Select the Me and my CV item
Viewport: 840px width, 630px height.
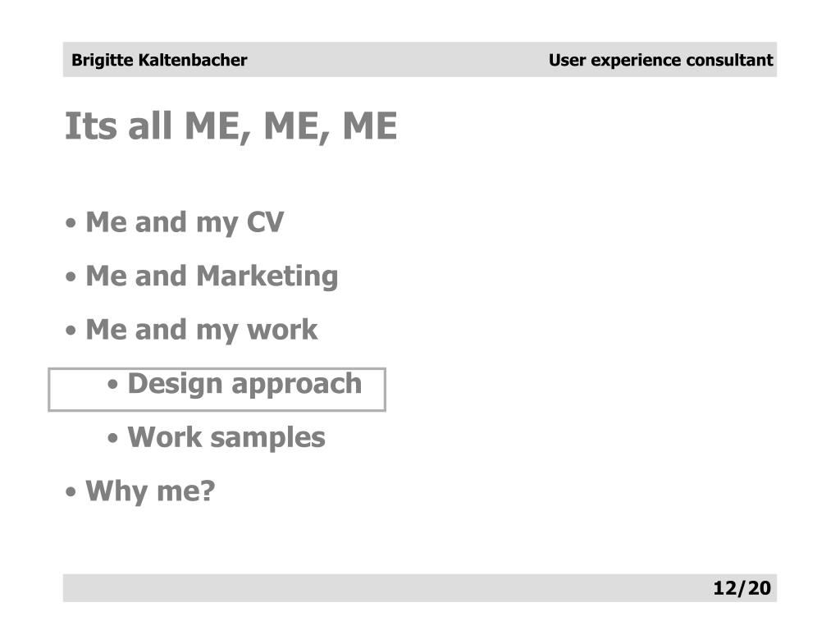click(x=185, y=222)
